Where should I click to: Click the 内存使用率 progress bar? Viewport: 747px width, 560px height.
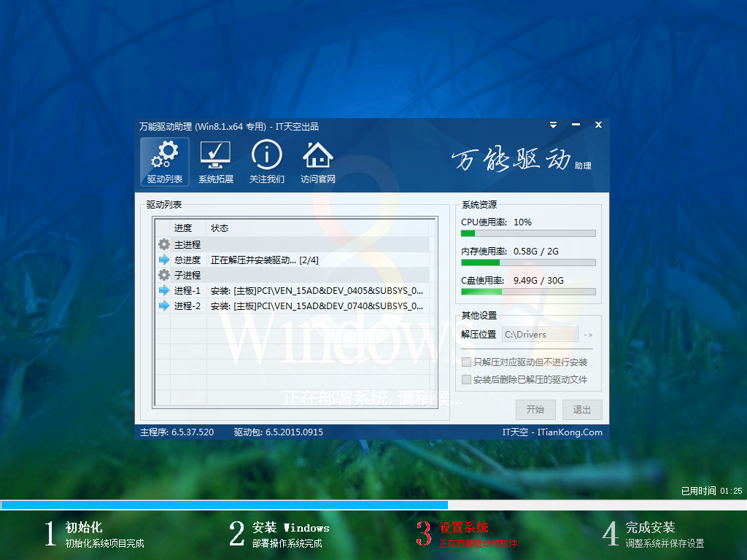pyautogui.click(x=528, y=262)
